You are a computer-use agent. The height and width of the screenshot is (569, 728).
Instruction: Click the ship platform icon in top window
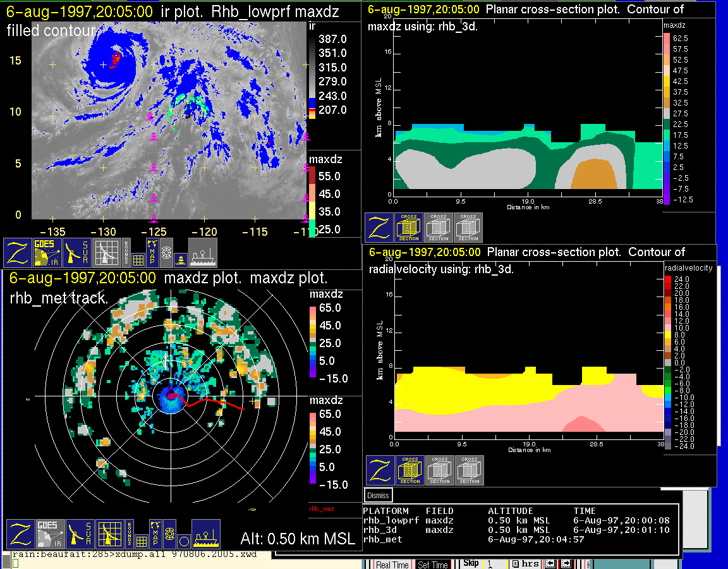point(202,253)
